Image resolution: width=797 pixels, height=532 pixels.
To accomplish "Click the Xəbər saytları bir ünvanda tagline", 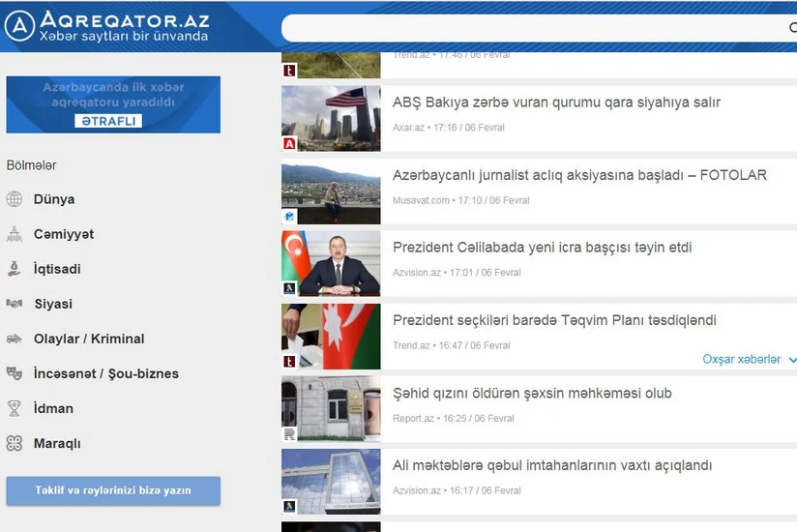I will tap(124, 36).
